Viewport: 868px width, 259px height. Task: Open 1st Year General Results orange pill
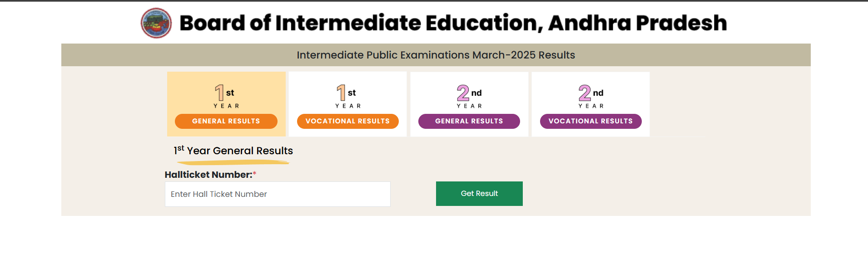pyautogui.click(x=226, y=121)
